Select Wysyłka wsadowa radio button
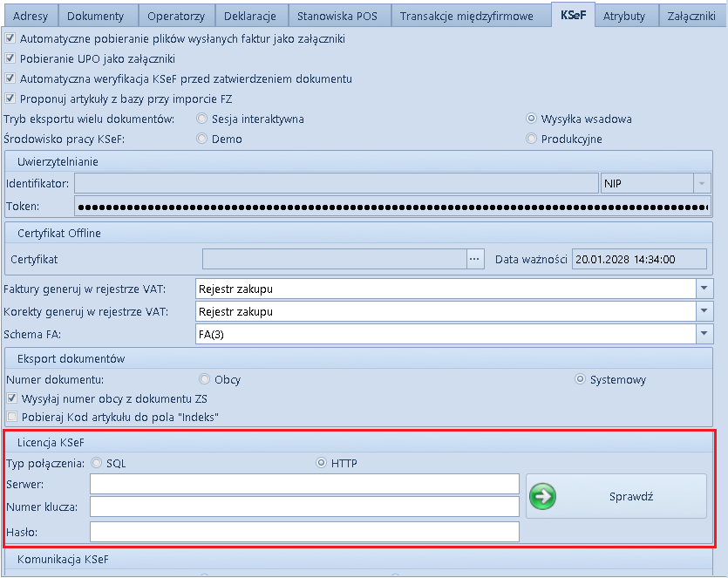This screenshot has width=728, height=578. click(531, 119)
